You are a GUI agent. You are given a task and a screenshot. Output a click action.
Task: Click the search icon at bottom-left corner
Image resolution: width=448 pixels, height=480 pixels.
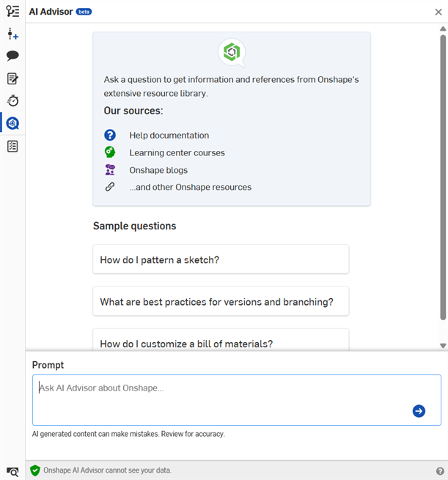12,472
